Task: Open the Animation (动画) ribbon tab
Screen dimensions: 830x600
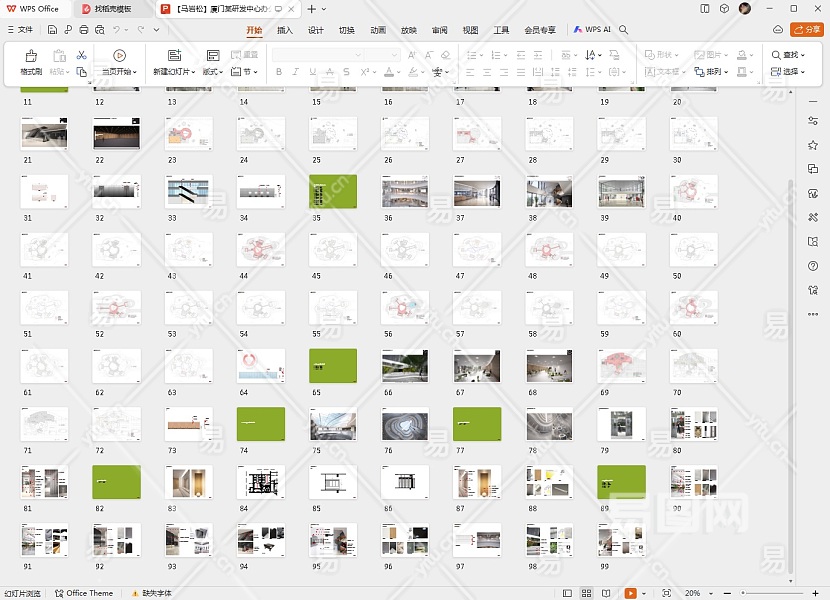Action: pyautogui.click(x=377, y=30)
